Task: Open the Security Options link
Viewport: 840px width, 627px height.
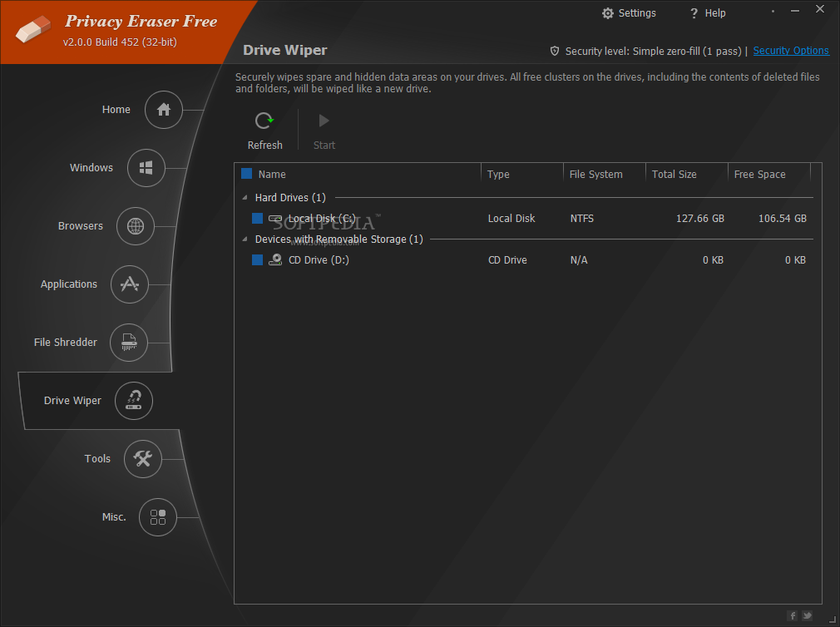Action: [x=791, y=51]
